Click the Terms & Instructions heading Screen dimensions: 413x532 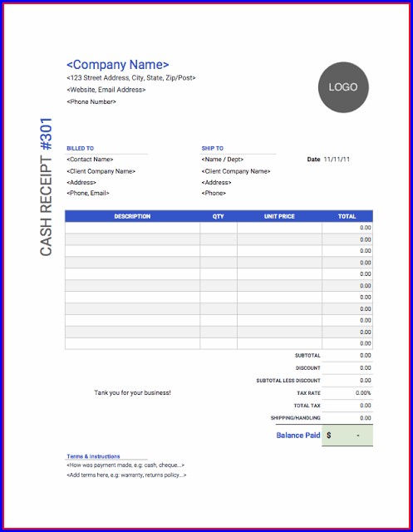(93, 456)
